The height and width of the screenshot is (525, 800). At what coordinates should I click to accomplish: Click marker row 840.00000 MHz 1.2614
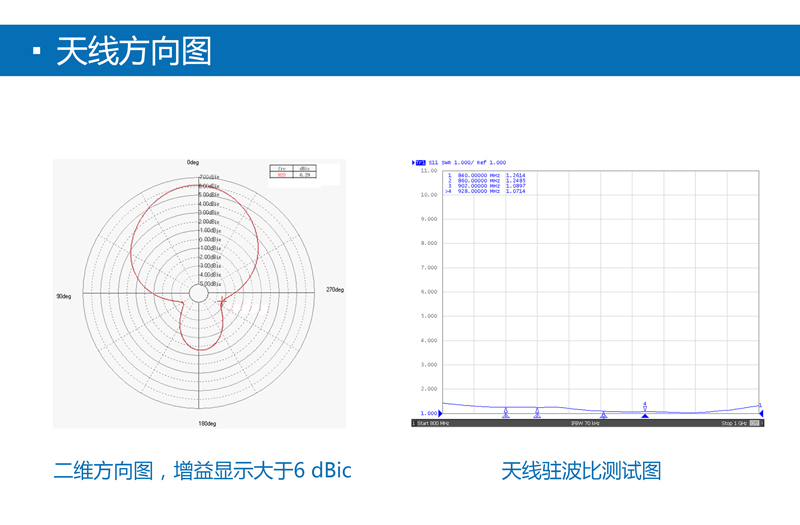(x=486, y=176)
